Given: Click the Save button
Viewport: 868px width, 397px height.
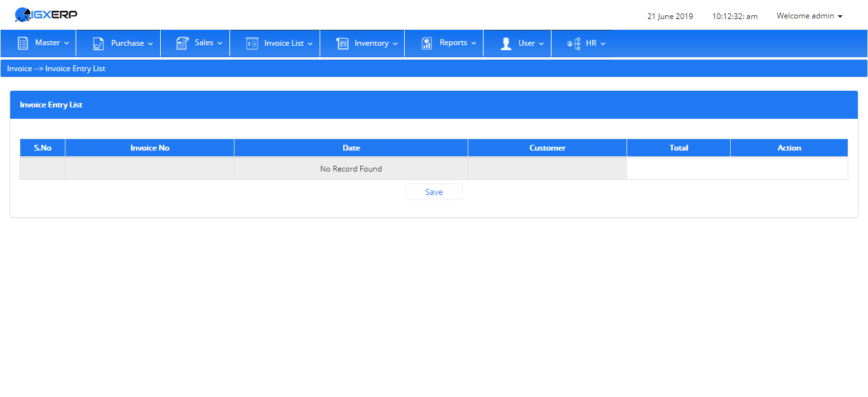Looking at the screenshot, I should click(434, 192).
